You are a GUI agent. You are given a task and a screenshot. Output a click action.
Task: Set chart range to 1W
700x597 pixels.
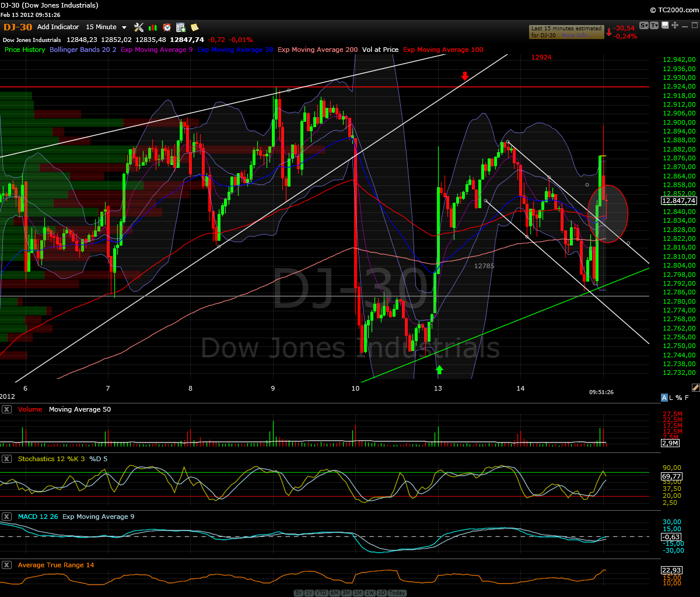(x=370, y=593)
